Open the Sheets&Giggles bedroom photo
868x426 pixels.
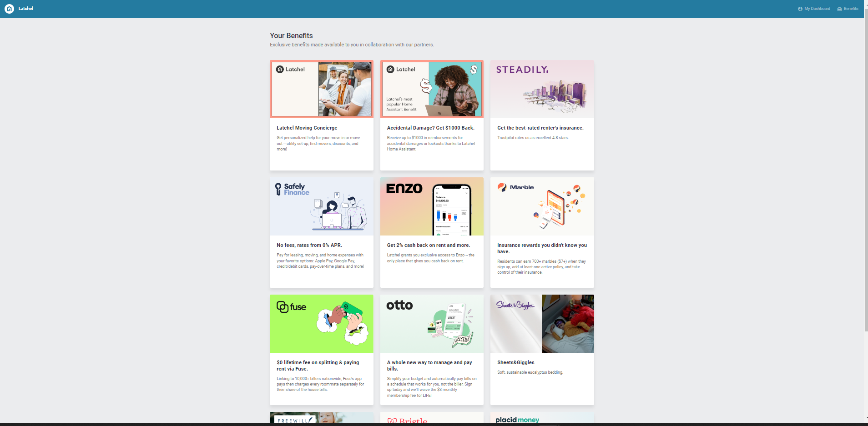tap(568, 324)
